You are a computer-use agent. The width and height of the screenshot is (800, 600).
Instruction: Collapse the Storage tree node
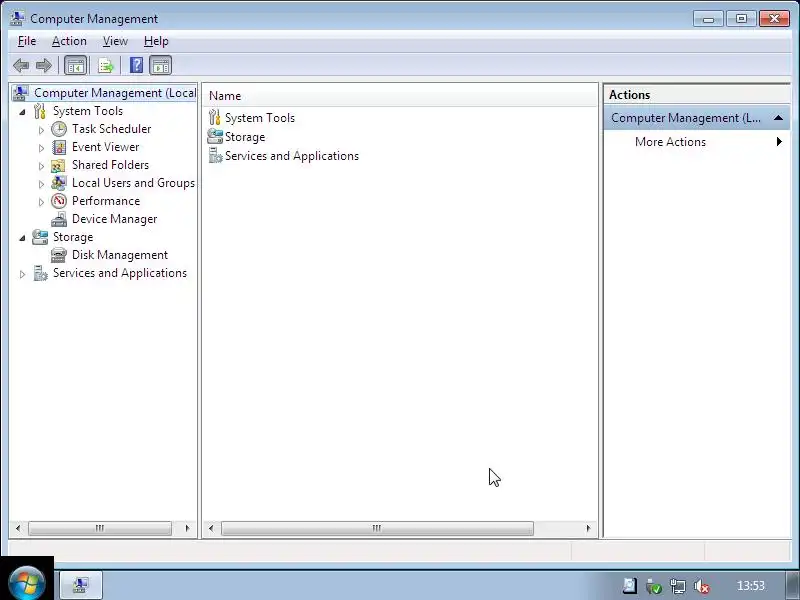tap(22, 238)
